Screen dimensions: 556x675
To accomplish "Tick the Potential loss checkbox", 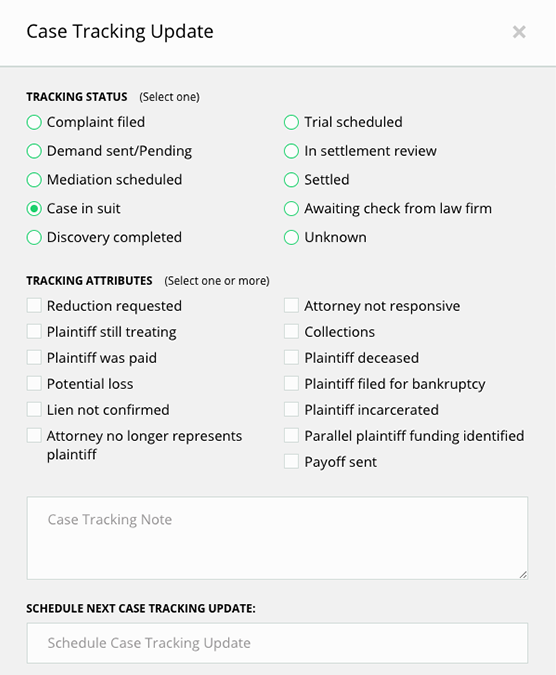I will 34,383.
